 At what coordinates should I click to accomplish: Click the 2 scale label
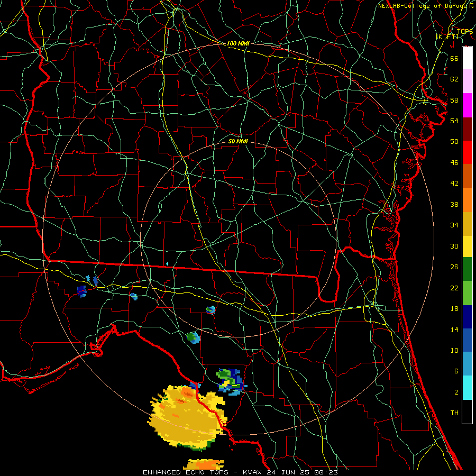[456, 392]
